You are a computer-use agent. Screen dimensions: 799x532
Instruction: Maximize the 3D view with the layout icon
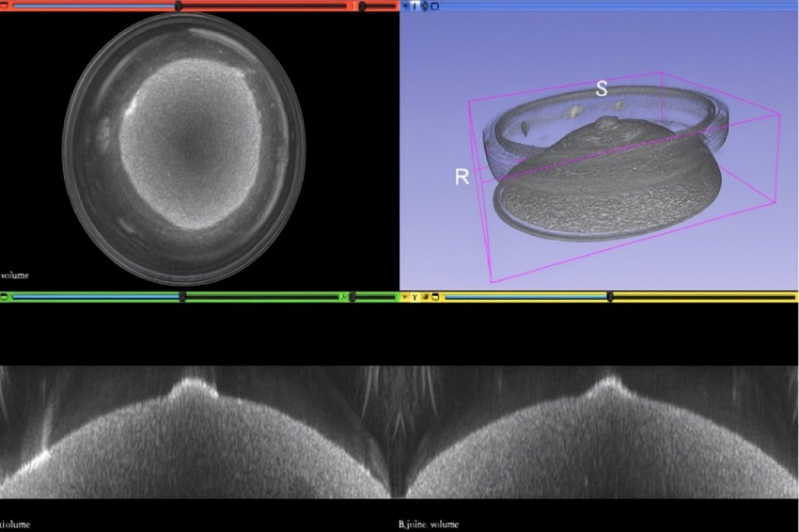pos(434,6)
